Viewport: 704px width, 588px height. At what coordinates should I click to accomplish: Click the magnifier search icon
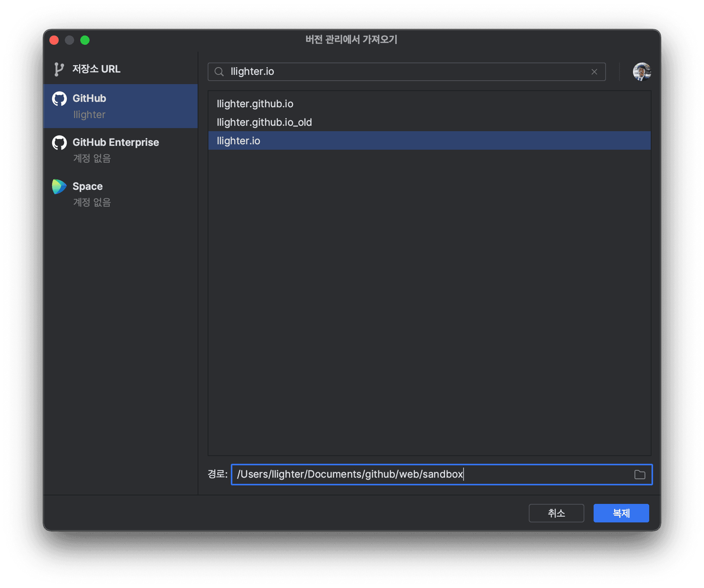coord(219,72)
